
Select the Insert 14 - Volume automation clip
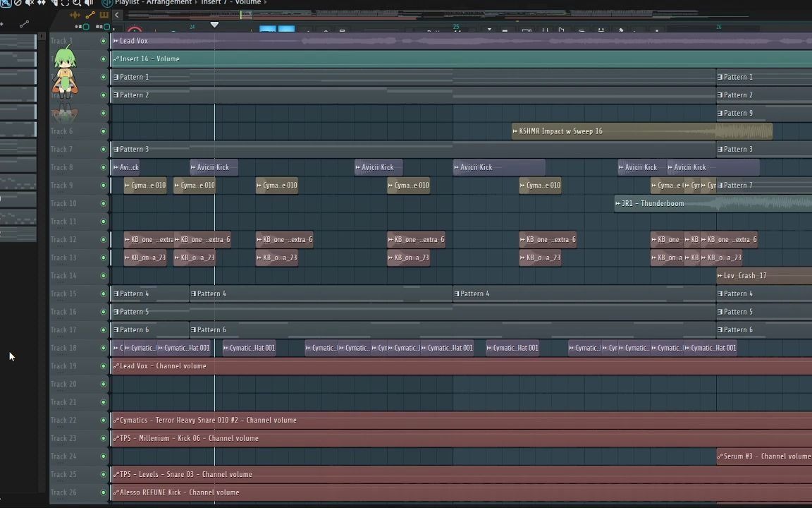(462, 59)
